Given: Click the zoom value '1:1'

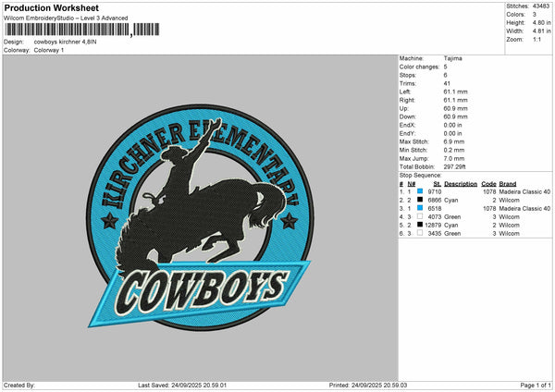Looking at the screenshot, I should 536,39.
